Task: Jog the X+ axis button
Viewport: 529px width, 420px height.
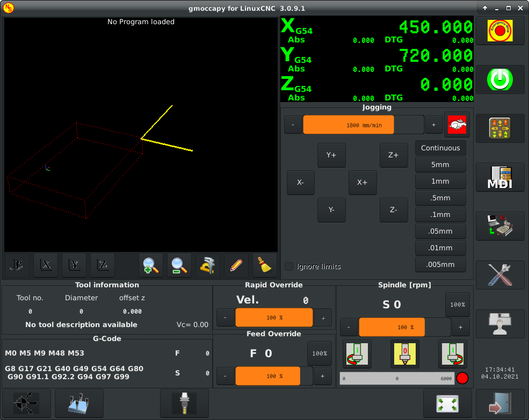Action: (363, 183)
